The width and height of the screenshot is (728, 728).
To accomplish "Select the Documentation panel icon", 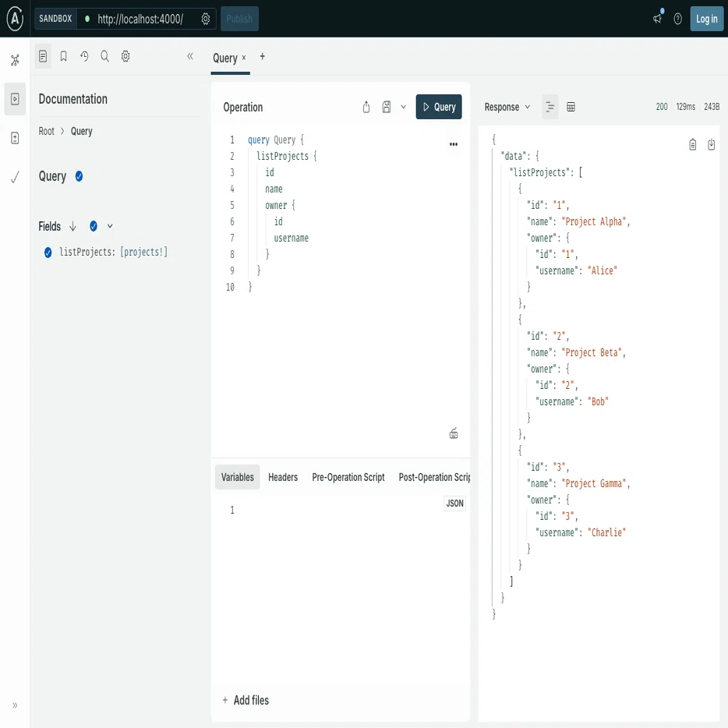I will tap(43, 57).
